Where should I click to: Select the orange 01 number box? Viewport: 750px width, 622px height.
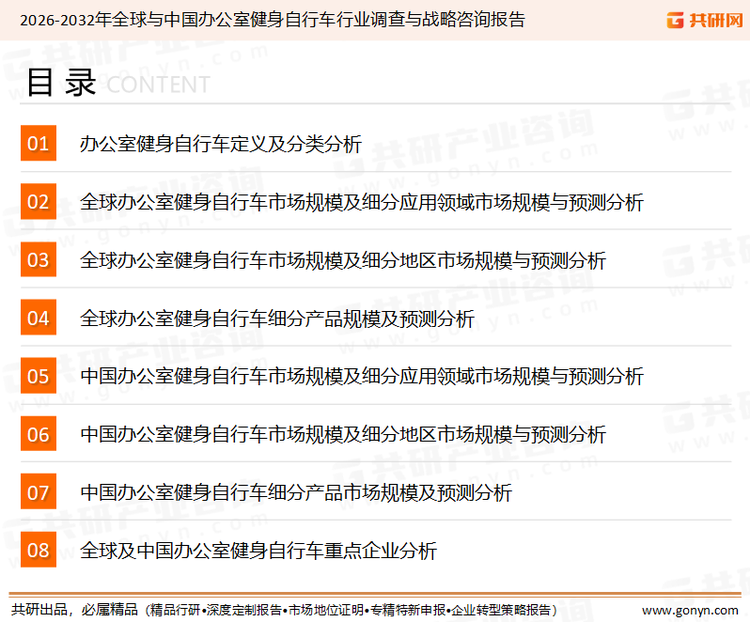pos(38,143)
